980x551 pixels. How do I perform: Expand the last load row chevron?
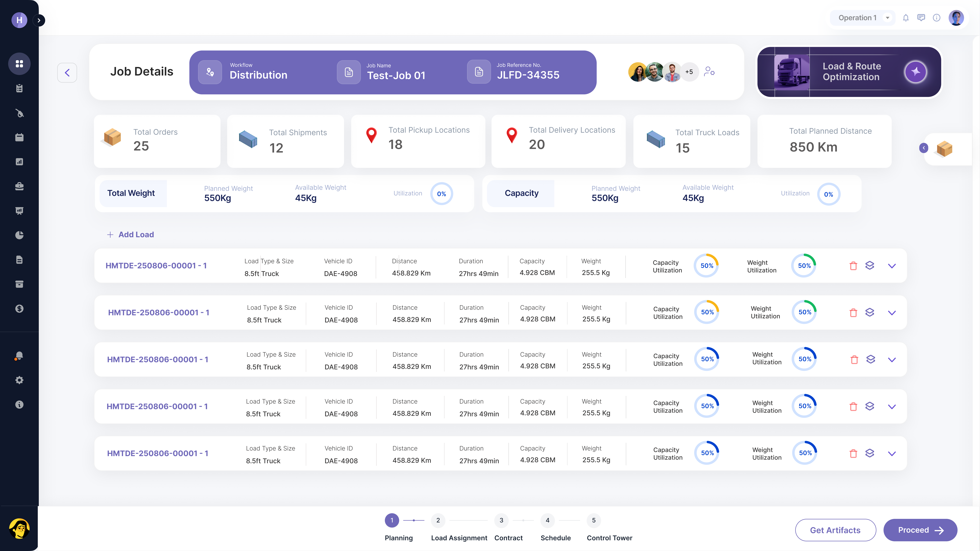coord(892,454)
